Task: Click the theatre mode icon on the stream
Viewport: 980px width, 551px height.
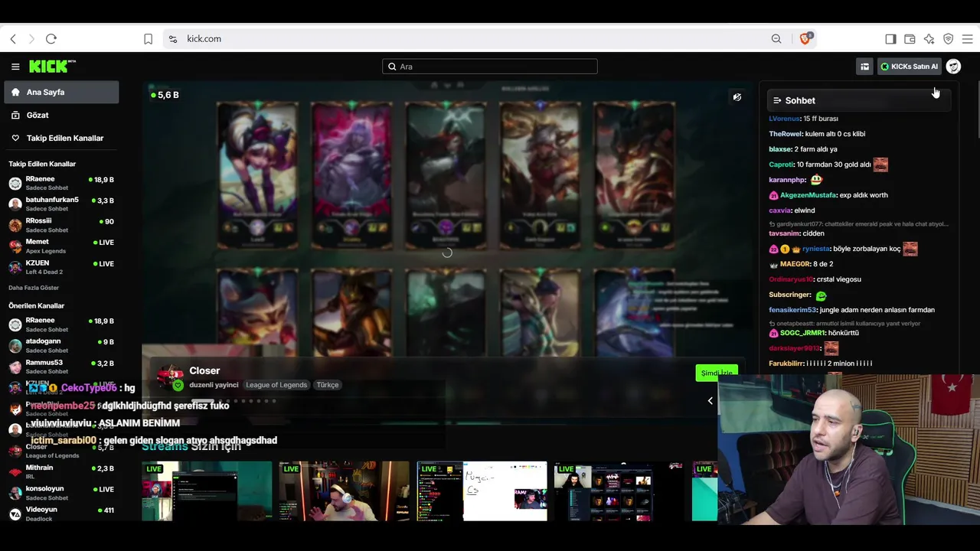Action: [x=737, y=97]
